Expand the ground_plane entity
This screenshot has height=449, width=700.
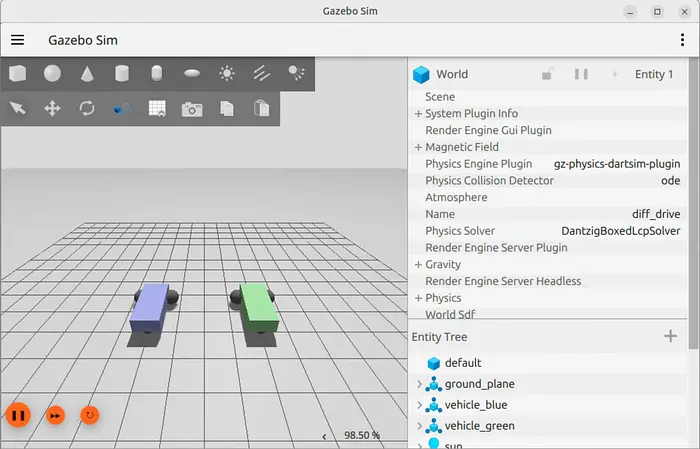419,384
